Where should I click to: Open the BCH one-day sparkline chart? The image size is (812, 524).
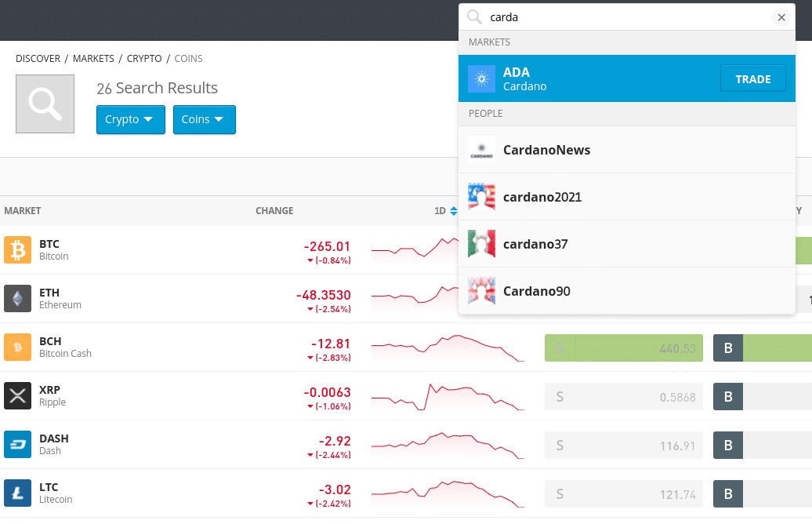point(448,348)
